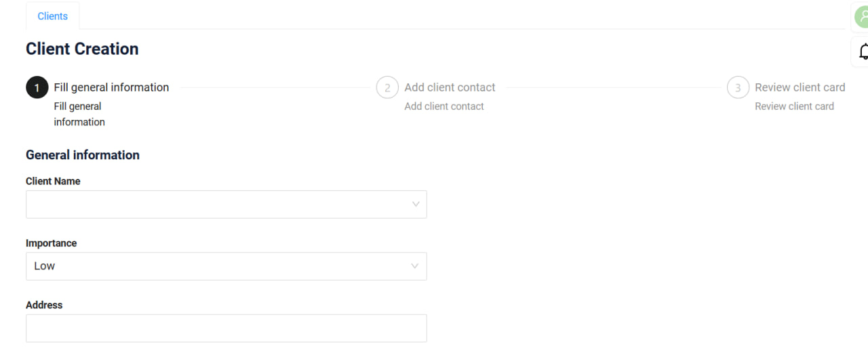Open the Importance dropdown showing Low

[226, 266]
